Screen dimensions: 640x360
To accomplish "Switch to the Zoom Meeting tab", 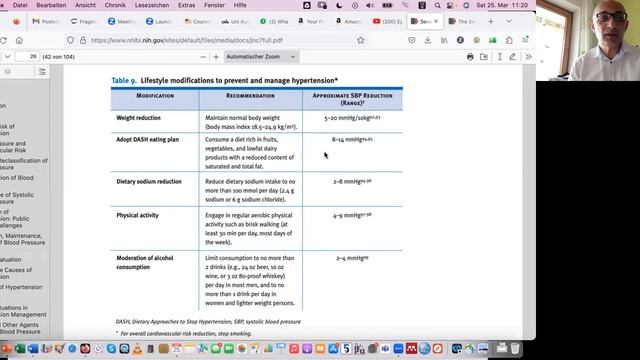I will tap(121, 21).
